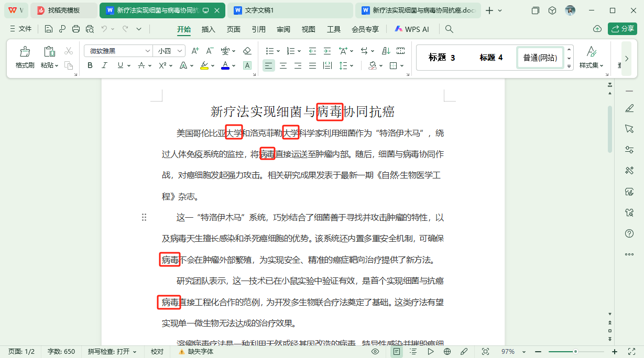The image size is (644, 358).
Task: Switch to the 插入 ribbon tab
Action: click(x=208, y=29)
